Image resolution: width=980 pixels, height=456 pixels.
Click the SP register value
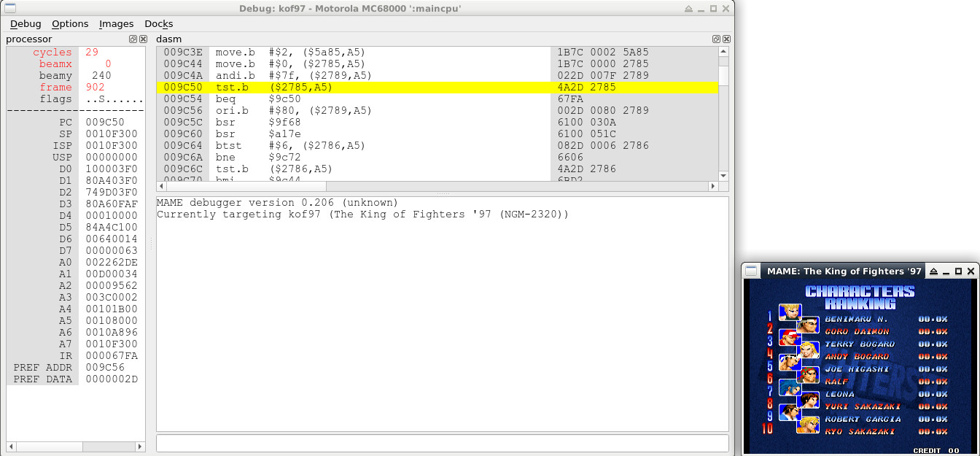click(112, 134)
